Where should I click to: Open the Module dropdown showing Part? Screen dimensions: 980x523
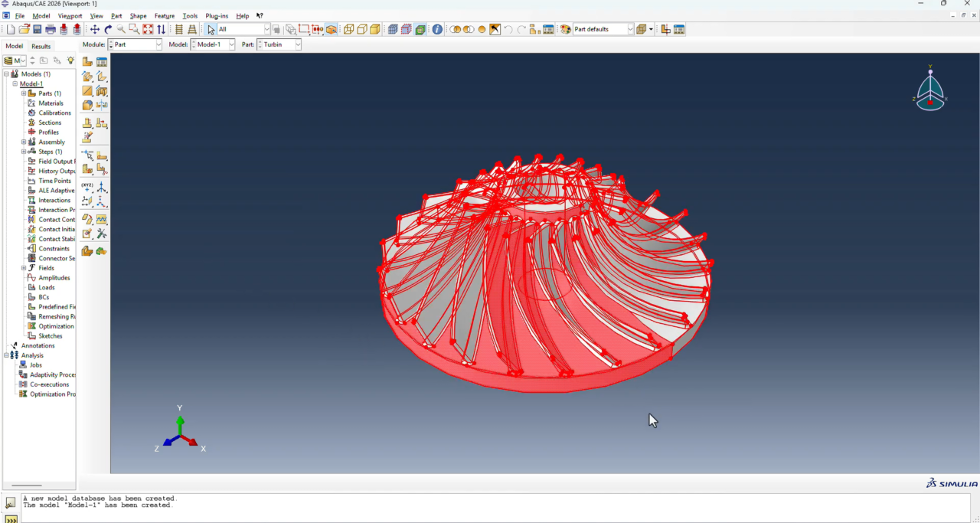click(136, 44)
